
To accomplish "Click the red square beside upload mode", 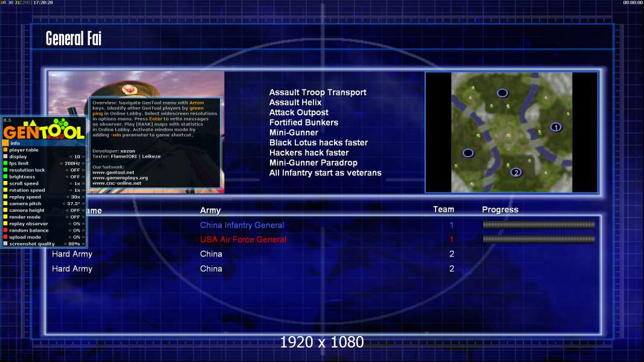I will click(x=5, y=237).
